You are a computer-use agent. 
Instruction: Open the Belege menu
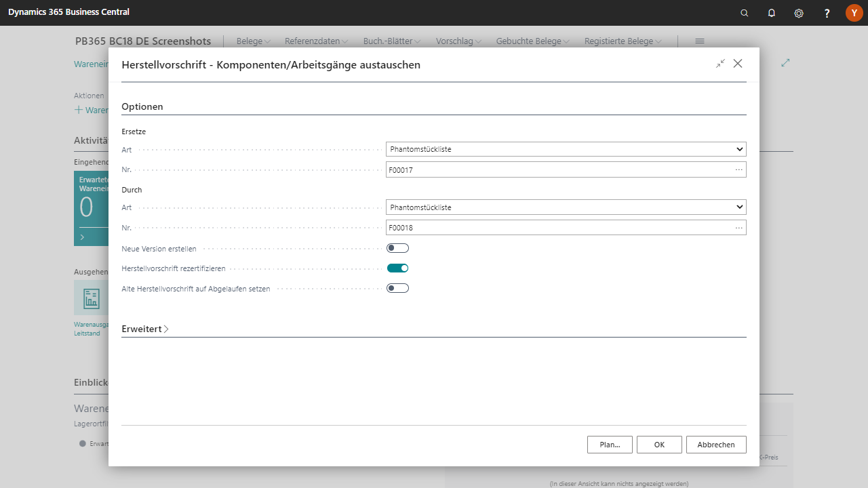coord(253,41)
